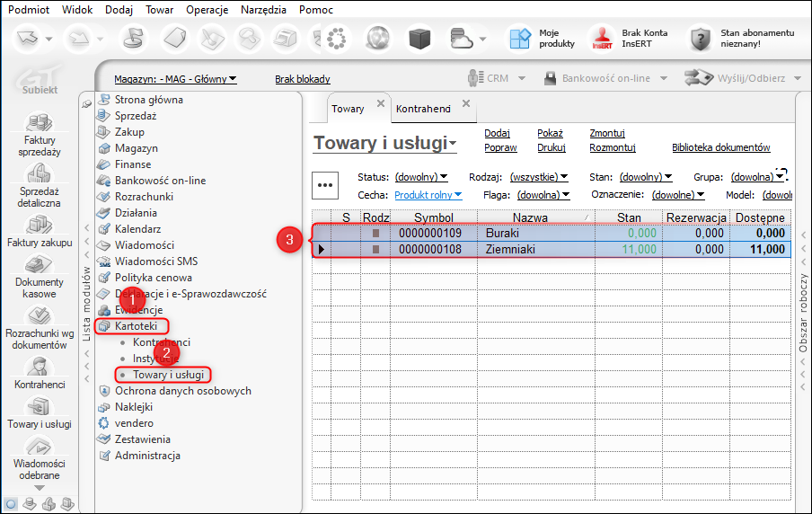Open the Magazyn module
Image resolution: width=812 pixels, height=514 pixels.
point(137,148)
